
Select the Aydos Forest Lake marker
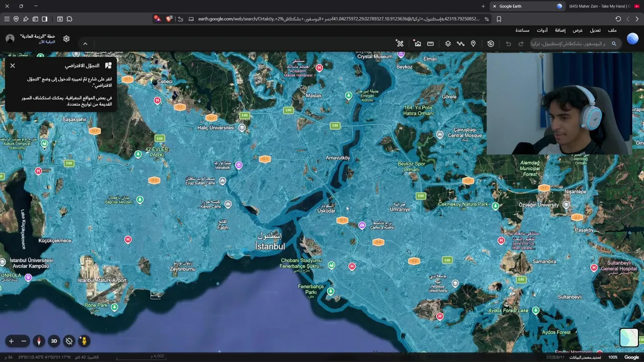coord(535,311)
